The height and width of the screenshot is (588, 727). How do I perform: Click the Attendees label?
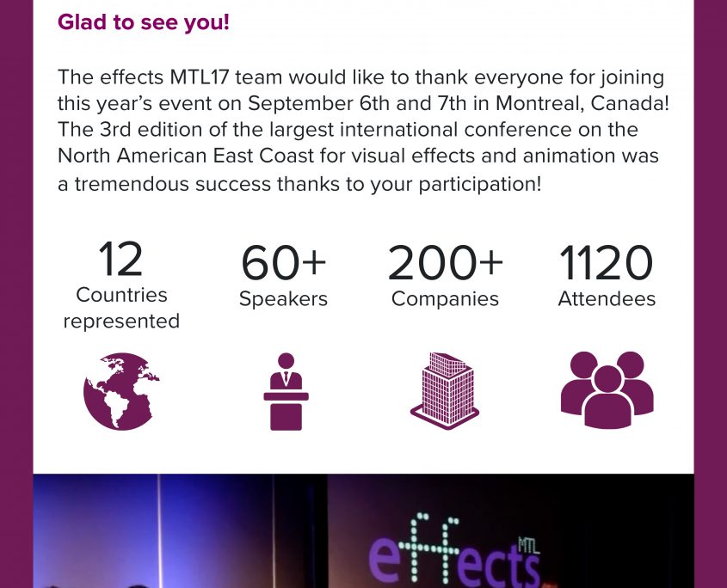607,298
